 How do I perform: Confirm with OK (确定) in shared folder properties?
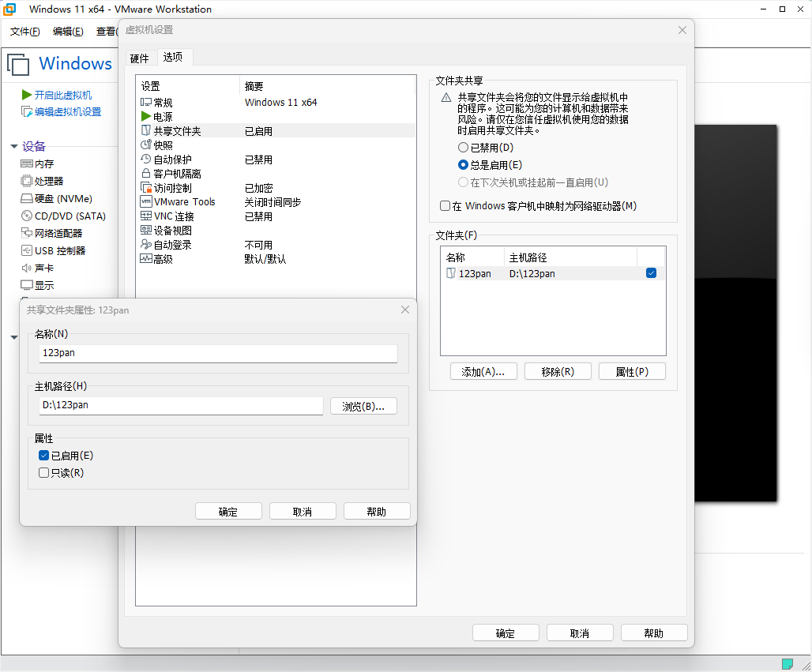click(228, 512)
